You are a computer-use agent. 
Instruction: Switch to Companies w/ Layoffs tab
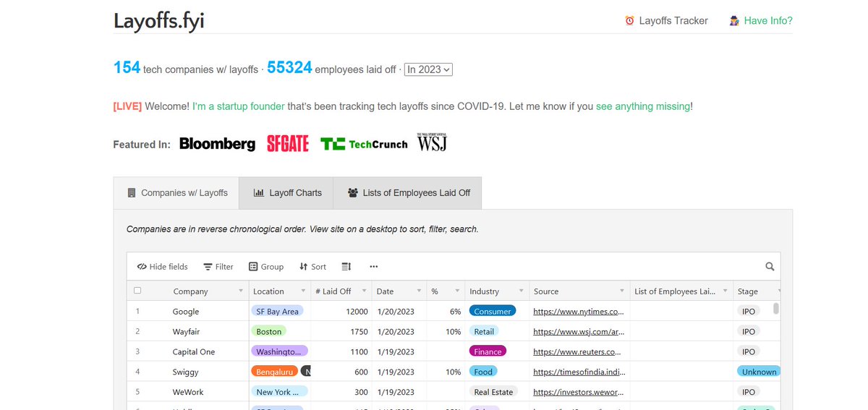[176, 193]
